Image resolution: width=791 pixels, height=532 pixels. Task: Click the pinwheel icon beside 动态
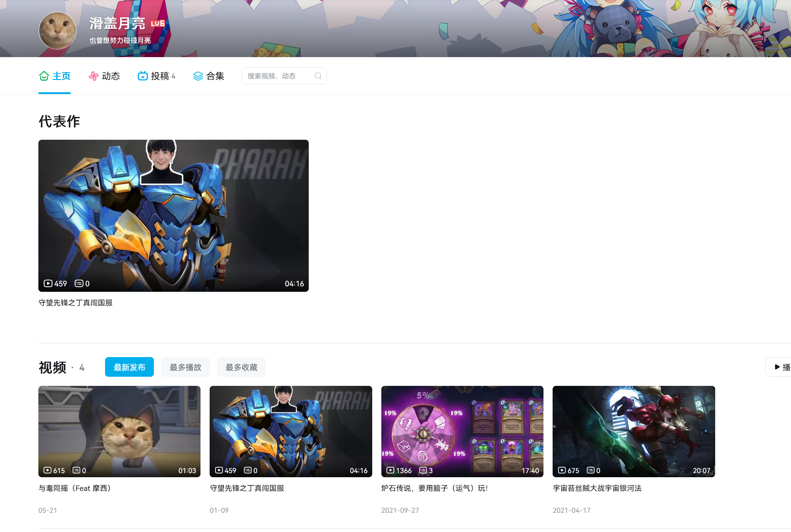(94, 76)
